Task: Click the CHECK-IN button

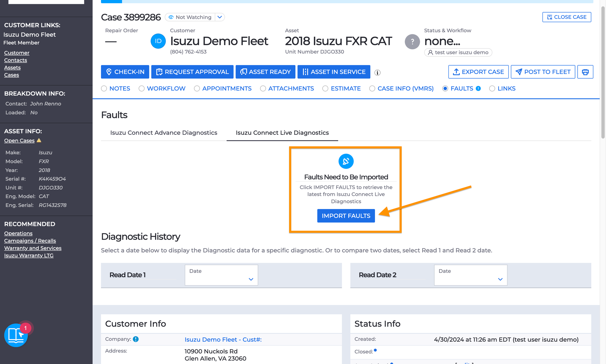Action: (x=125, y=72)
